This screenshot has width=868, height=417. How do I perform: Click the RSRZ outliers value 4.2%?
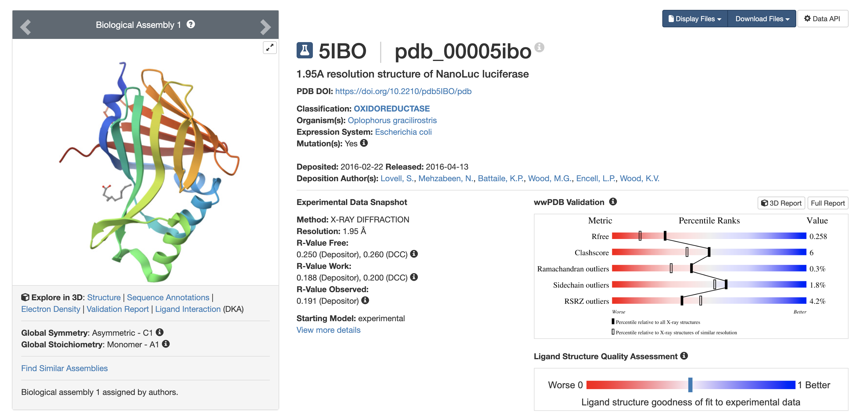click(817, 301)
